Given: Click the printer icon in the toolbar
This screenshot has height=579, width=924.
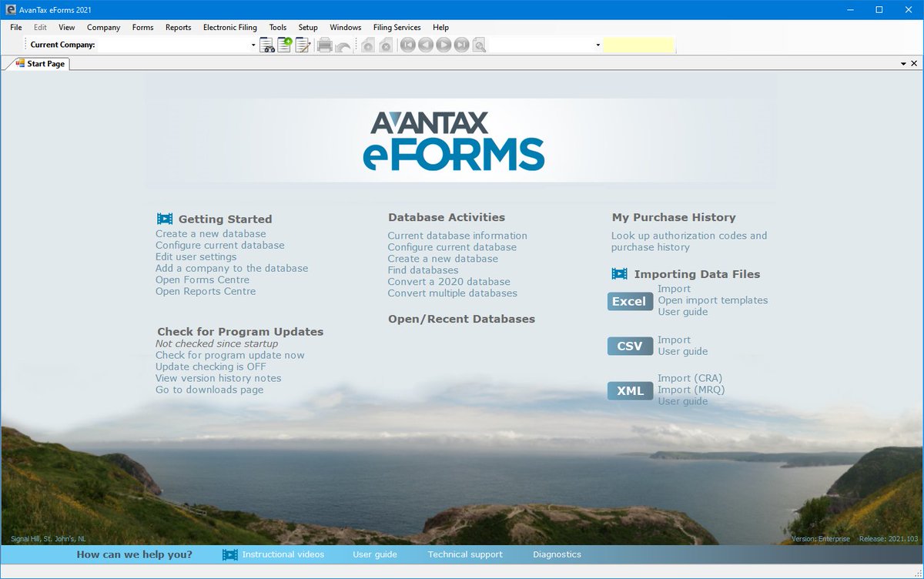Looking at the screenshot, I should coord(324,45).
